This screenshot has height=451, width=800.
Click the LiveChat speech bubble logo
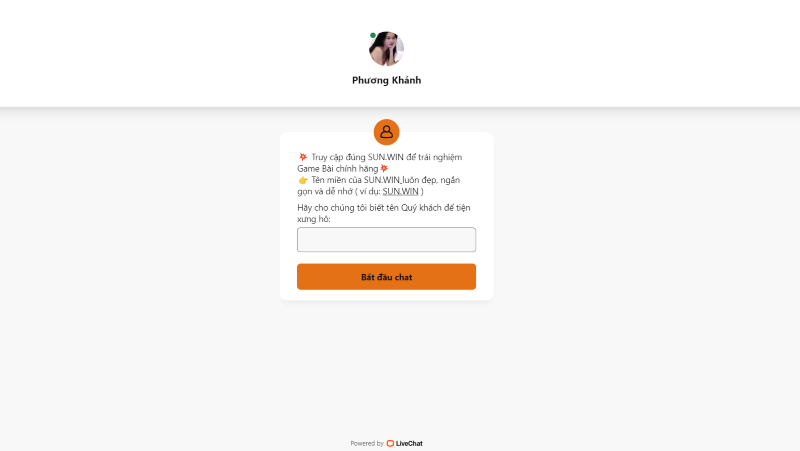(x=390, y=443)
